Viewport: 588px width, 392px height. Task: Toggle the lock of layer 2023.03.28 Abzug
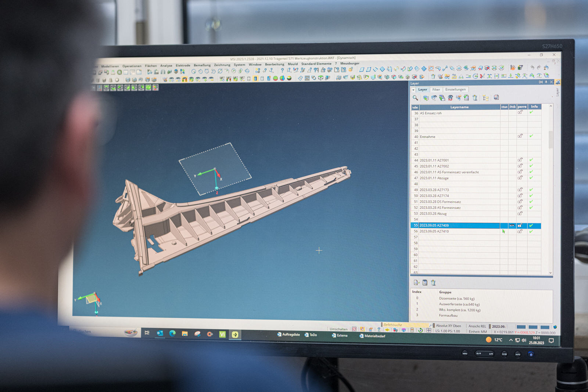click(520, 213)
